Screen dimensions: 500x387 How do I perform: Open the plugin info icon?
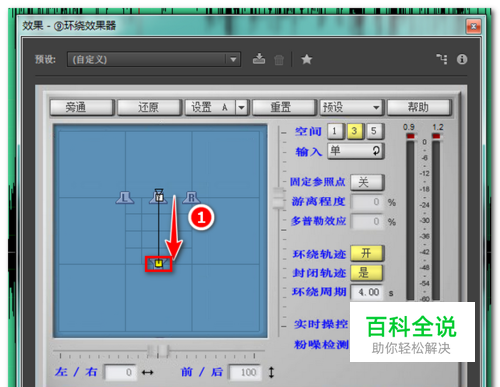[462, 59]
